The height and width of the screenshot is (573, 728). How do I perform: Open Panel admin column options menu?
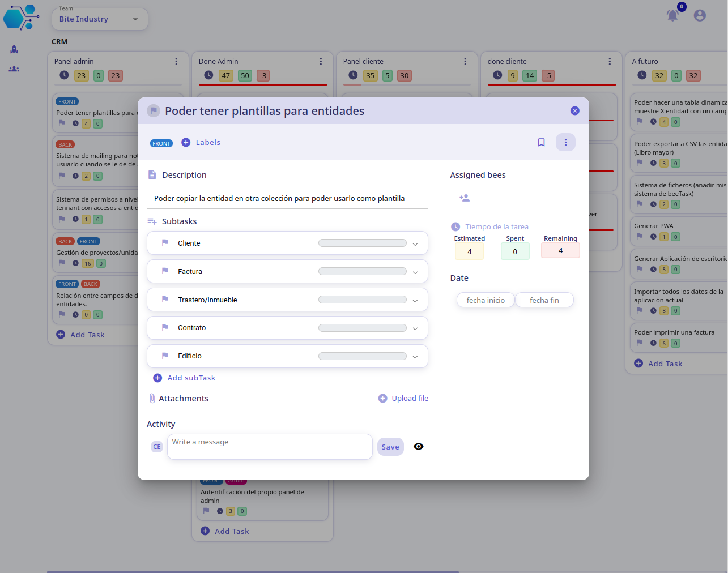click(x=176, y=61)
